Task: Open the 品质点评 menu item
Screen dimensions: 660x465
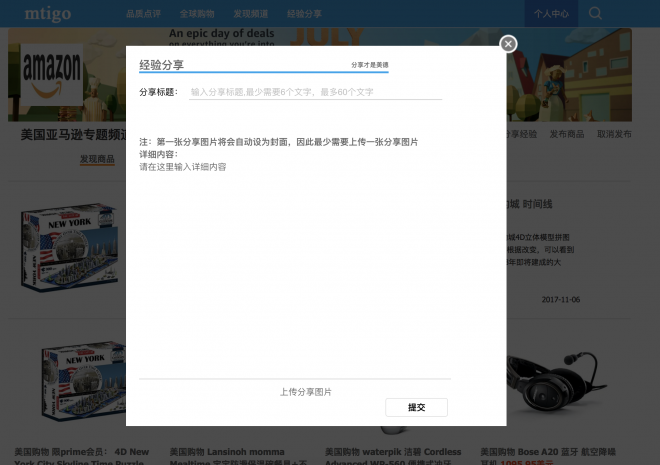Action: coord(143,14)
